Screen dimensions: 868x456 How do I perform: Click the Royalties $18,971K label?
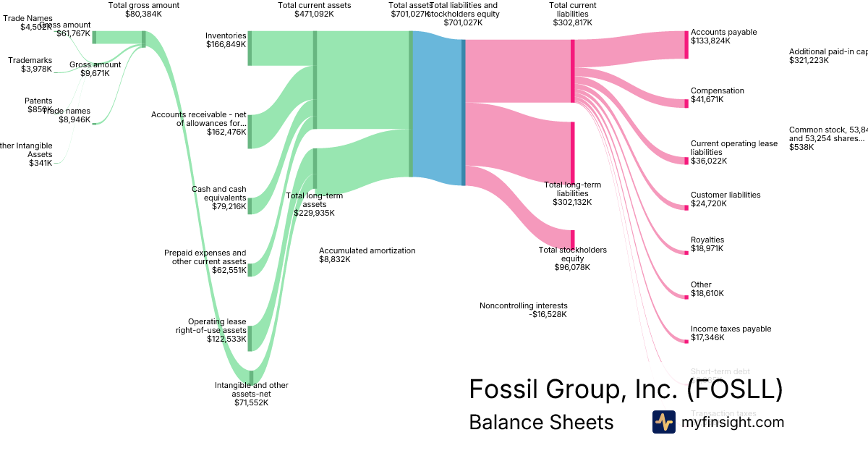pyautogui.click(x=707, y=244)
